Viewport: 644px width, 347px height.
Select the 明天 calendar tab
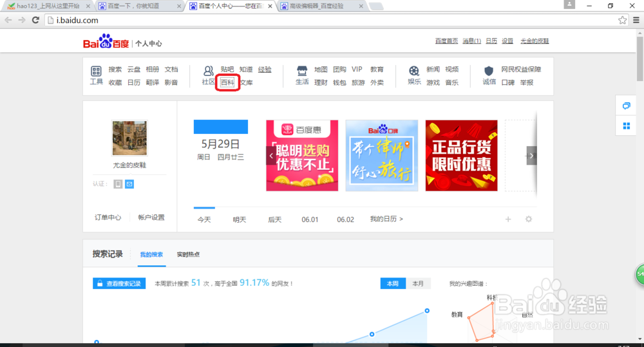tap(240, 220)
